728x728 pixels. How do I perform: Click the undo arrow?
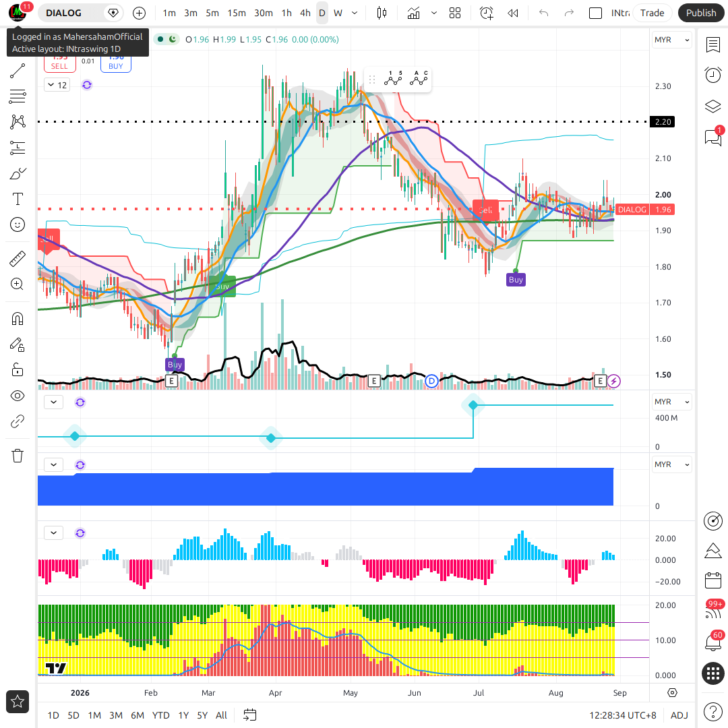tap(544, 13)
